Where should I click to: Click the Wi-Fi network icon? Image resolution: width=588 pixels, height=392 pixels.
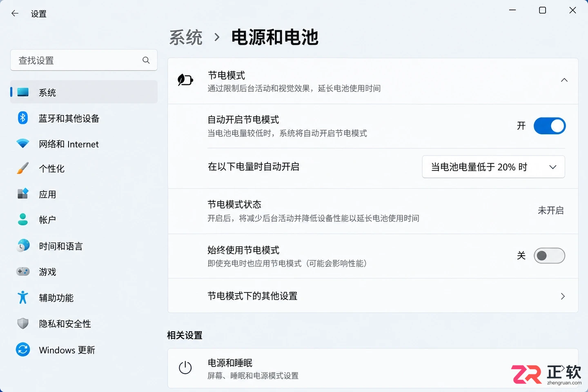(x=23, y=144)
